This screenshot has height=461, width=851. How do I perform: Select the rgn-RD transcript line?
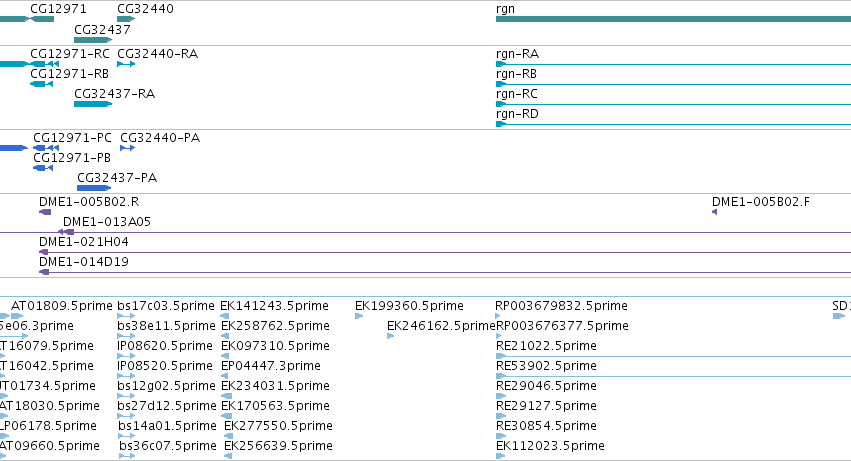(x=673, y=124)
